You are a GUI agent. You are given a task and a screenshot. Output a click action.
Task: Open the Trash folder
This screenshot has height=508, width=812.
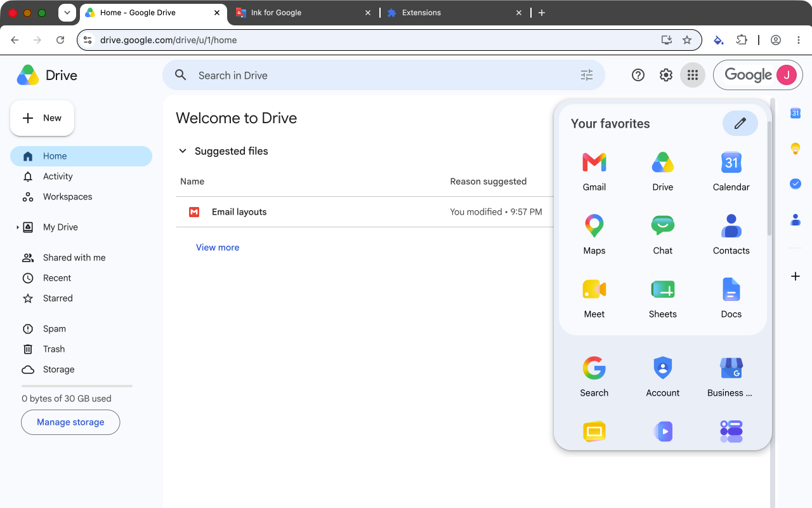[x=81, y=349]
